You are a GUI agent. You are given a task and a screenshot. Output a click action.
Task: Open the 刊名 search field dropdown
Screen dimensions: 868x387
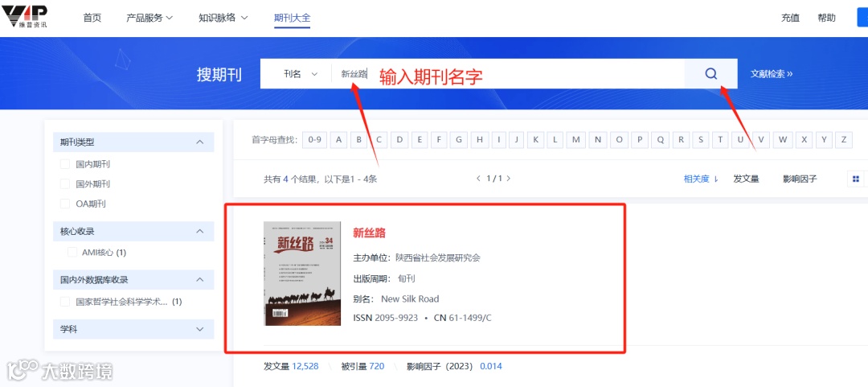tap(301, 74)
